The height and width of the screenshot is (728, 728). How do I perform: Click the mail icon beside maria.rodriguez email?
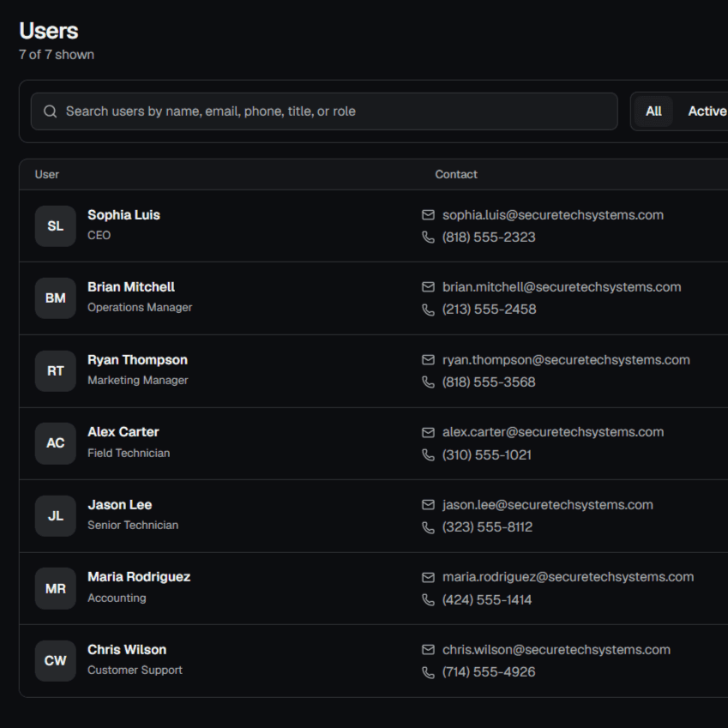(428, 577)
